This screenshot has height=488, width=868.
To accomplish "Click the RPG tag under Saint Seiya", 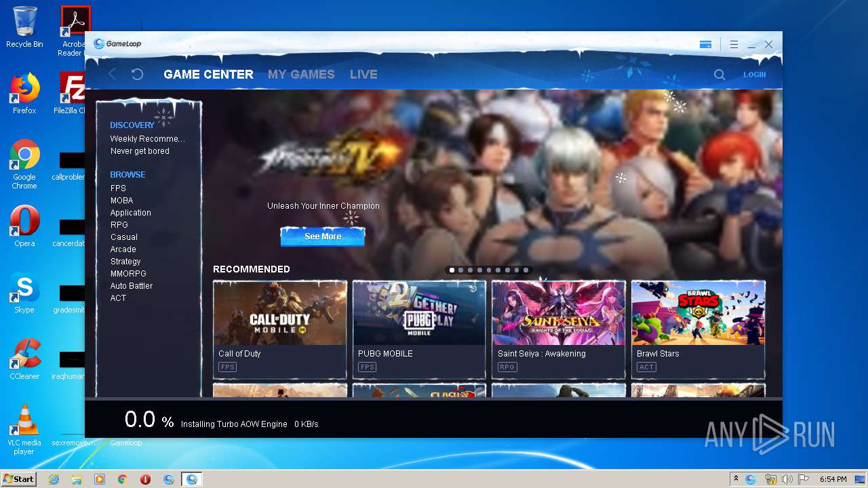I will tap(507, 367).
